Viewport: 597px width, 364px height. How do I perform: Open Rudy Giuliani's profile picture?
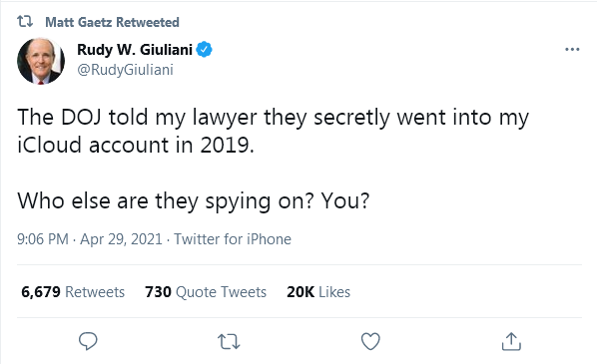coord(41,61)
